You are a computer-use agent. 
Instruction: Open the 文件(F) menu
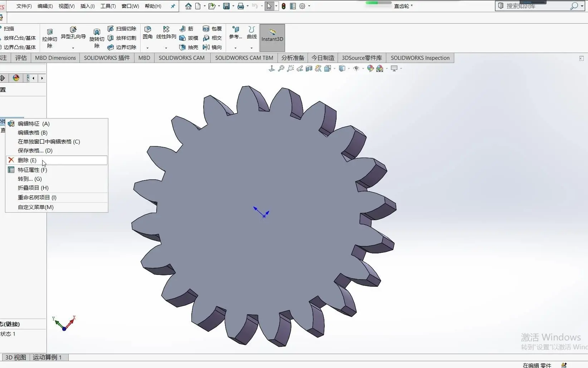(x=24, y=6)
